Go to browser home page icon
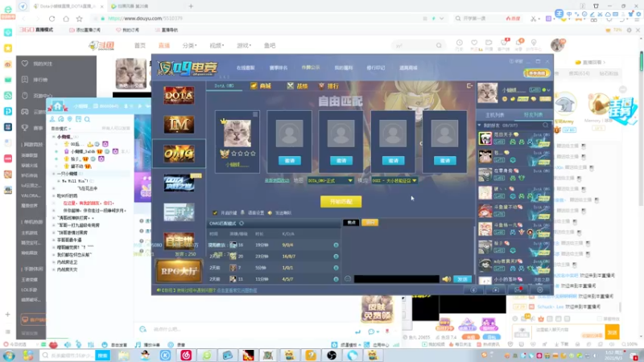The image size is (644, 362). click(66, 19)
